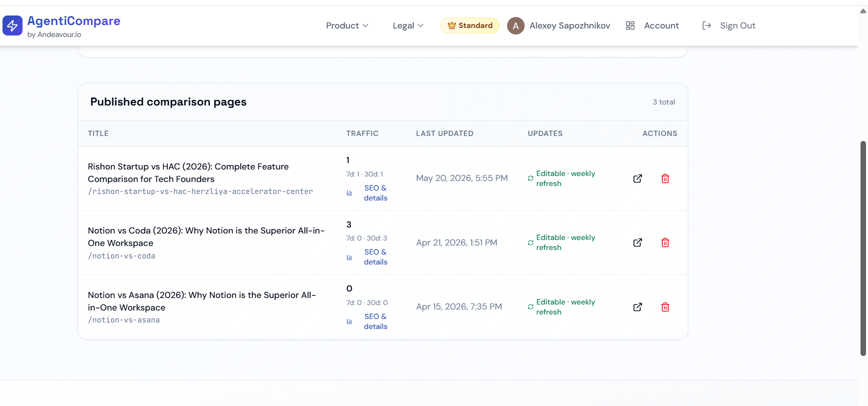Click the Alexey Sapozhnikov user name
The height and width of the screenshot is (406, 868).
click(x=570, y=25)
